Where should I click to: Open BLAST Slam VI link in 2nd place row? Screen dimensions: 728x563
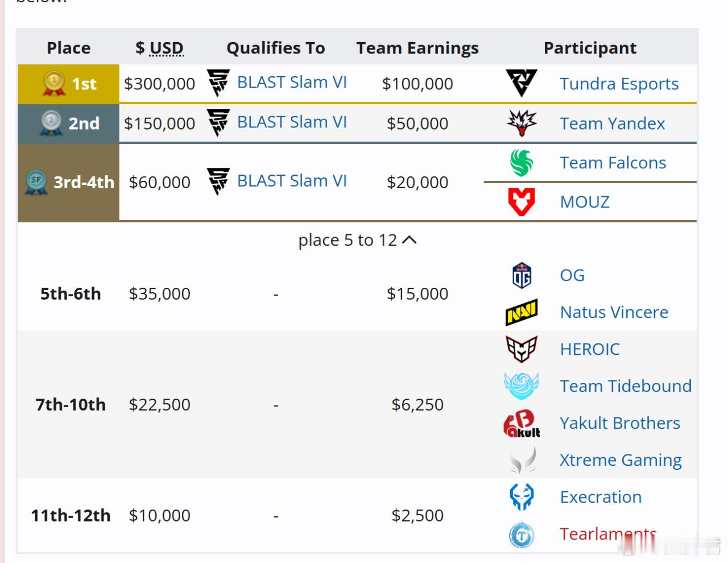pyautogui.click(x=291, y=122)
